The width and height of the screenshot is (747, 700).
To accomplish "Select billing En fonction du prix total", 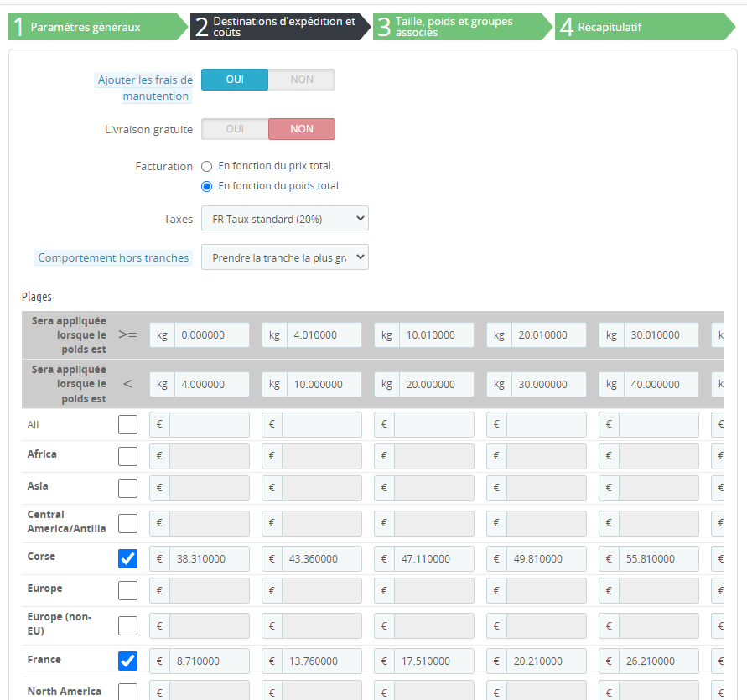I will (206, 166).
